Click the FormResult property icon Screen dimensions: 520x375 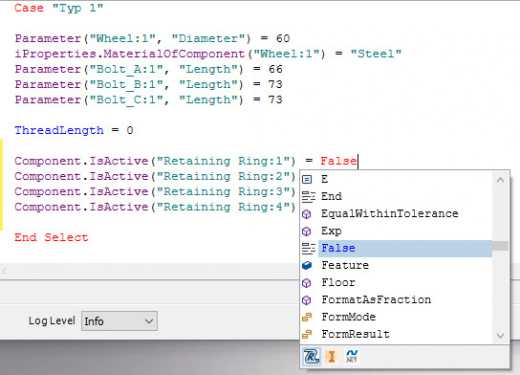pos(307,334)
